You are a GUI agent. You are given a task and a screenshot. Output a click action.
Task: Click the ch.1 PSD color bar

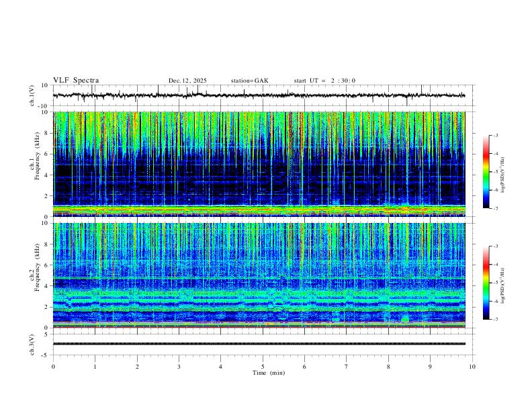click(486, 172)
